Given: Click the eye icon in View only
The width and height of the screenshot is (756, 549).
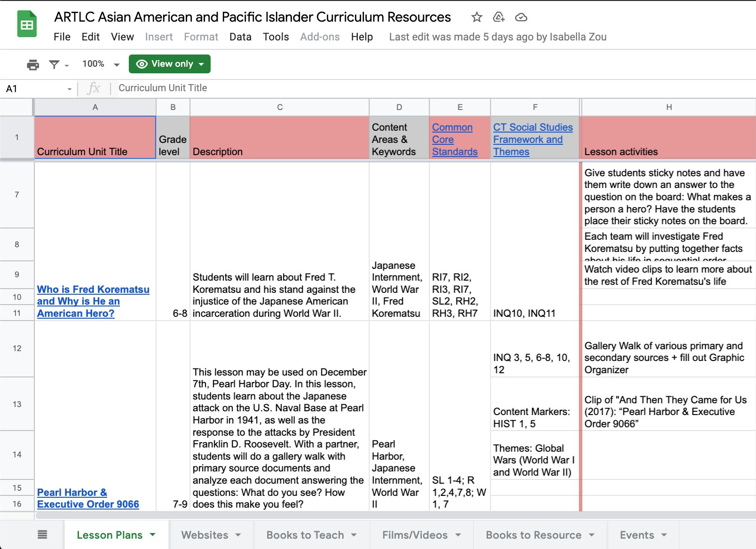Looking at the screenshot, I should click(142, 64).
